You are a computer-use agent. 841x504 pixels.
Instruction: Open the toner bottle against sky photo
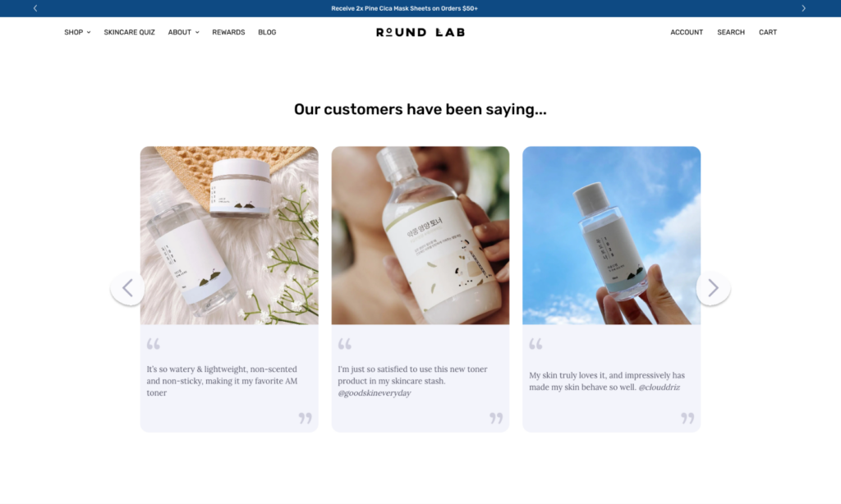pyautogui.click(x=611, y=236)
